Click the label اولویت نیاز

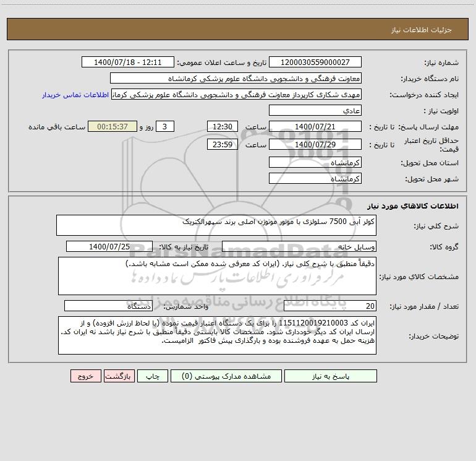tap(441, 111)
